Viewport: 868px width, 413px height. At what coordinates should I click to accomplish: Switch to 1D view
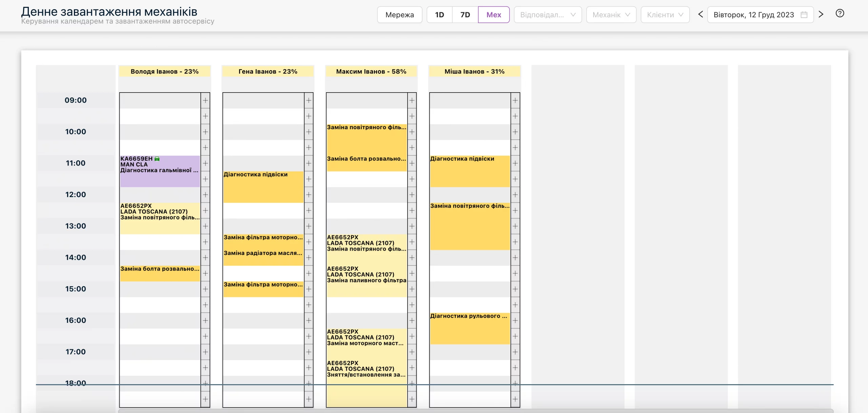[x=439, y=15]
